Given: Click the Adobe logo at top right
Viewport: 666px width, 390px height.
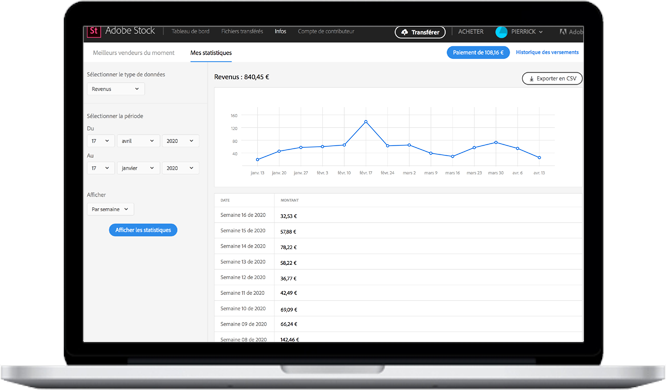Looking at the screenshot, I should [563, 32].
